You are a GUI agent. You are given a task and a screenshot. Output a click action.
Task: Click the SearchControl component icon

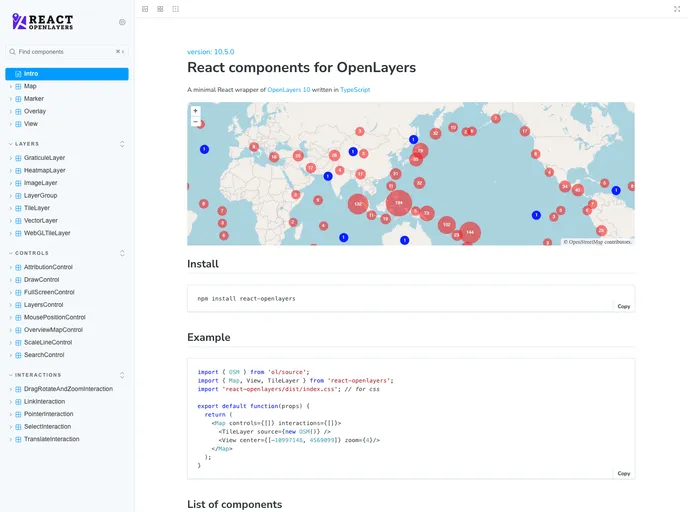18,355
